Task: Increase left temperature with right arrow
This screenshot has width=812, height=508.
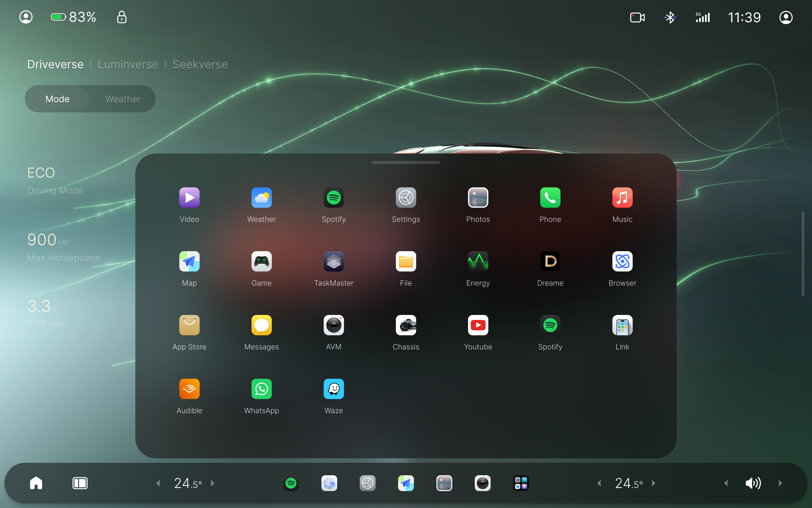Action: tap(212, 483)
